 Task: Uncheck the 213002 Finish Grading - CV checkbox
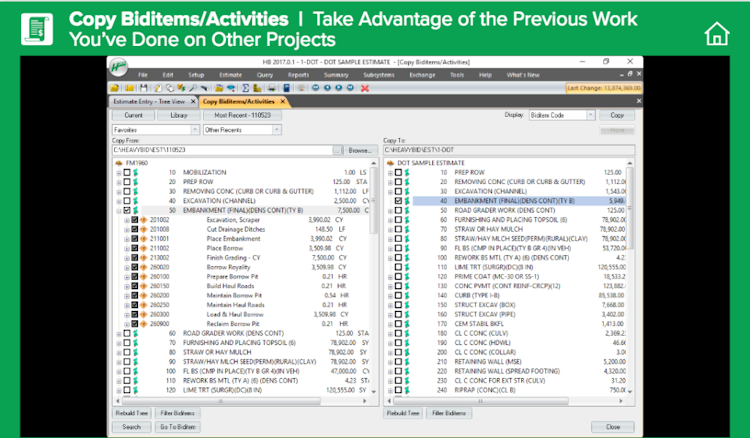coord(134,257)
